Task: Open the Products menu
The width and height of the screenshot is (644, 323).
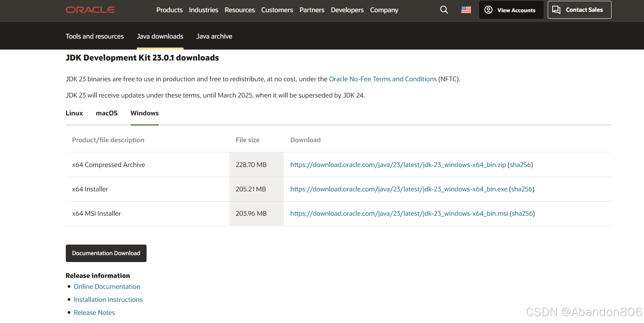Action: (169, 10)
